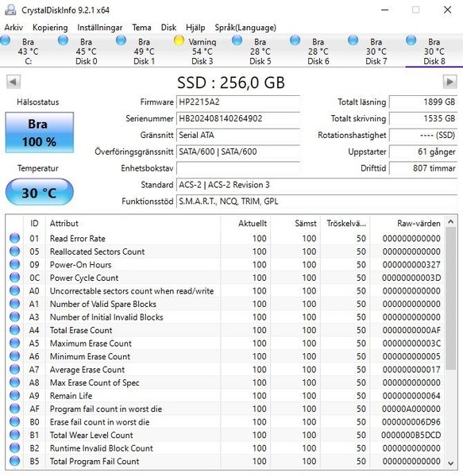This screenshot has width=463, height=476.
Task: Go to next disk with right arrow
Action: click(450, 82)
